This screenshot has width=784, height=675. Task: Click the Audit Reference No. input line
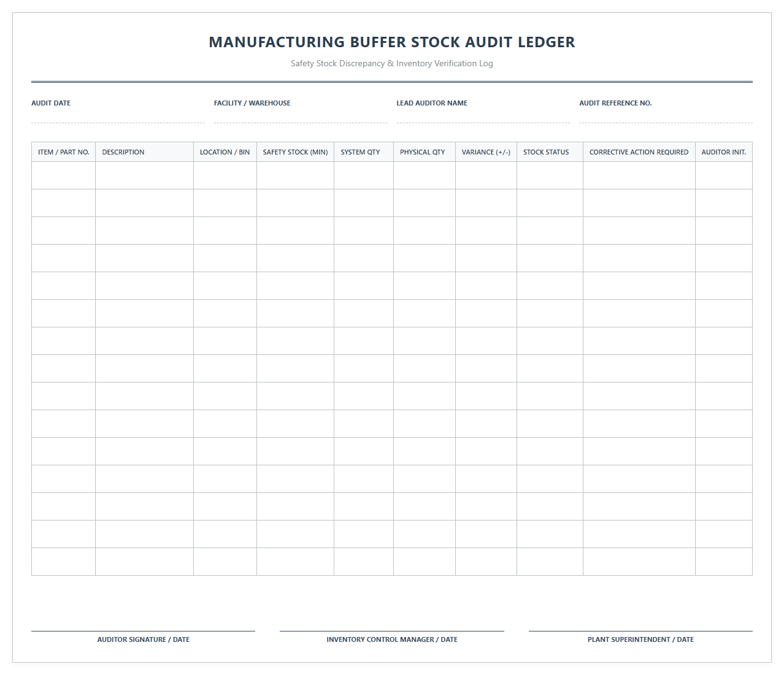pos(666,116)
